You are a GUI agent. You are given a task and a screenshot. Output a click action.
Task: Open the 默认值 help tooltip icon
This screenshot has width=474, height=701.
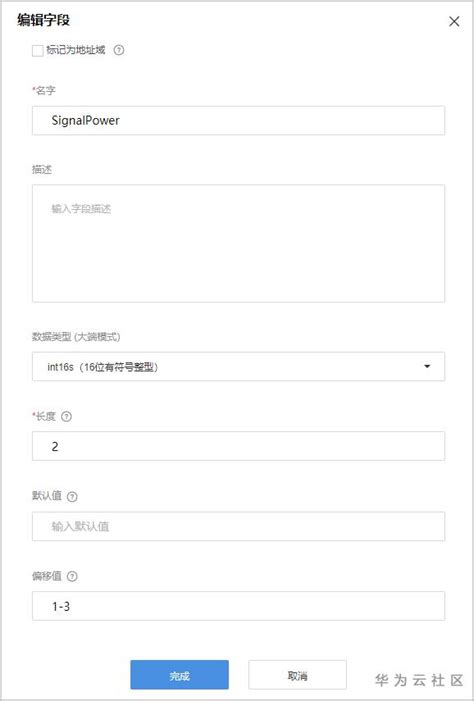tap(72, 497)
